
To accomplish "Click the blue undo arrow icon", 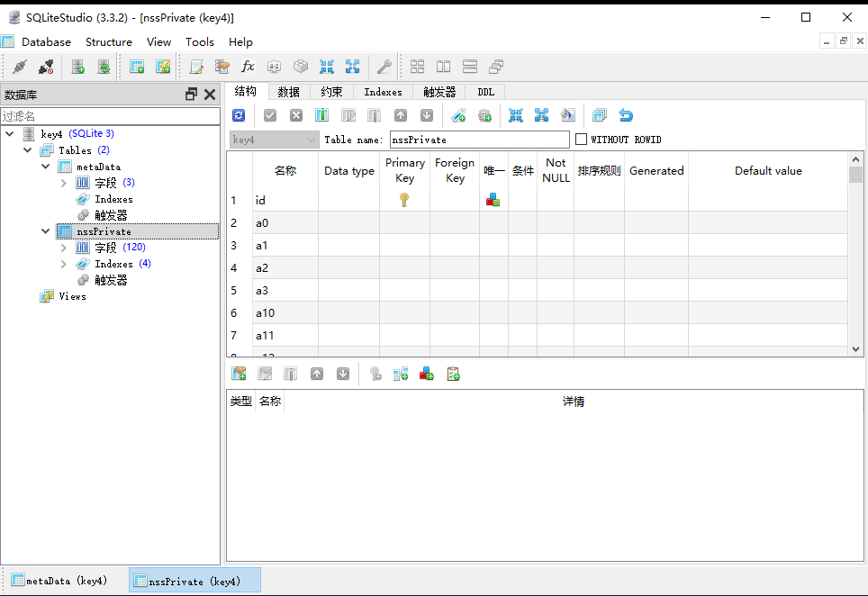I will 626,115.
